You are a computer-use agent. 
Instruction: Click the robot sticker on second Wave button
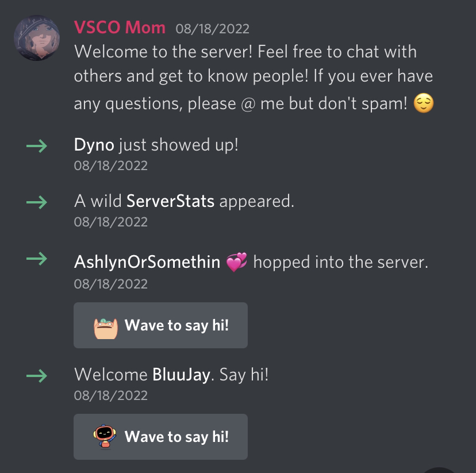[105, 436]
